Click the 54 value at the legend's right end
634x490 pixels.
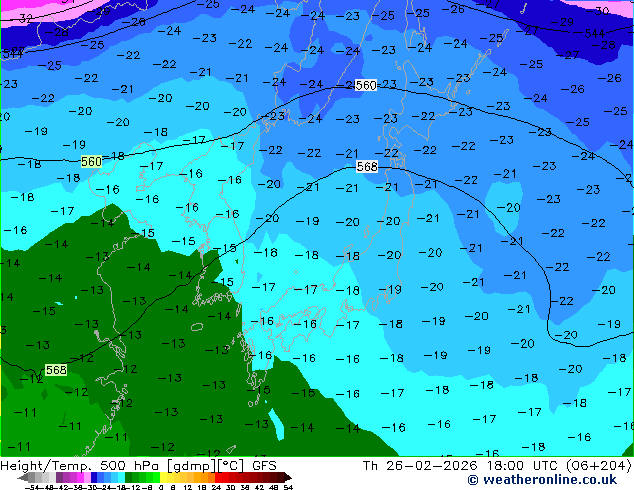coord(288,487)
